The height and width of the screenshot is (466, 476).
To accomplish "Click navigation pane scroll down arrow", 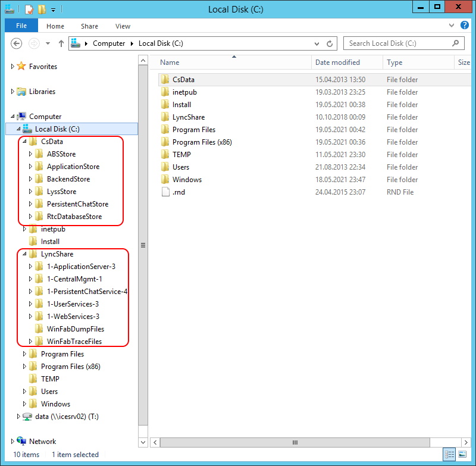I will tap(143, 442).
